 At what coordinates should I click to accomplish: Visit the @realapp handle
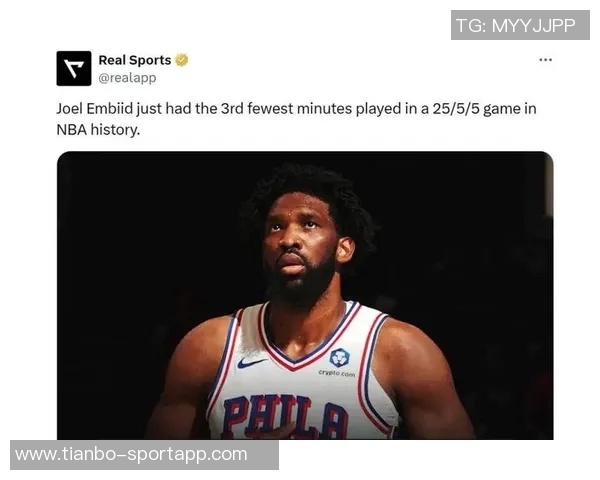click(127, 78)
